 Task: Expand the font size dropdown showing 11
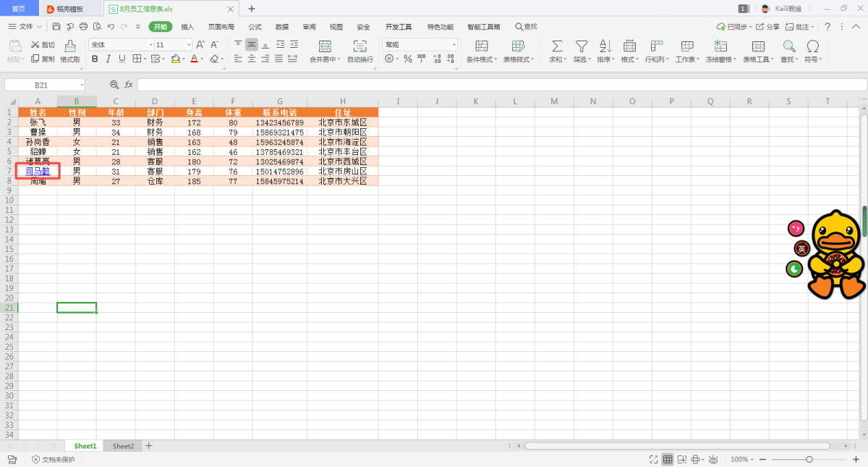click(189, 45)
